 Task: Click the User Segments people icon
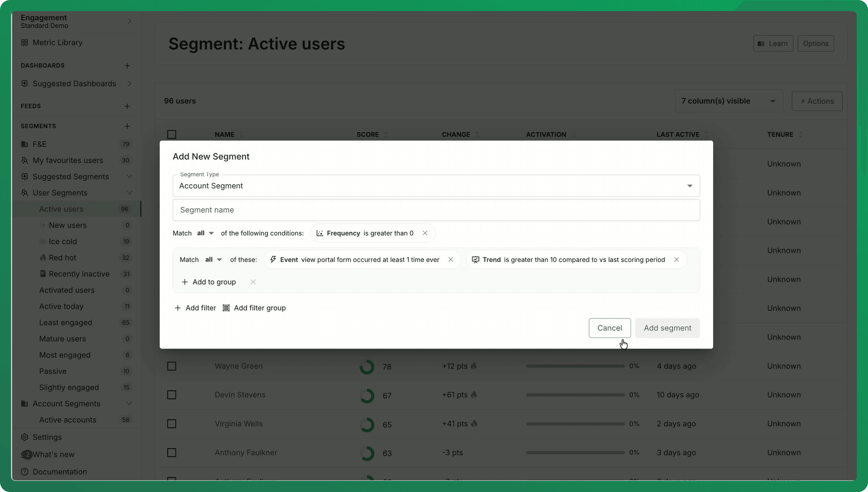pos(25,193)
